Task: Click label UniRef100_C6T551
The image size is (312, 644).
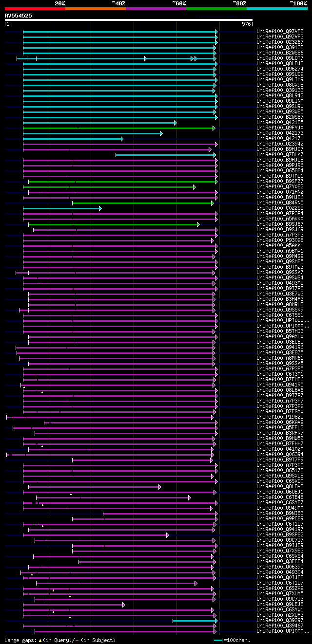Action: [x=280, y=315]
